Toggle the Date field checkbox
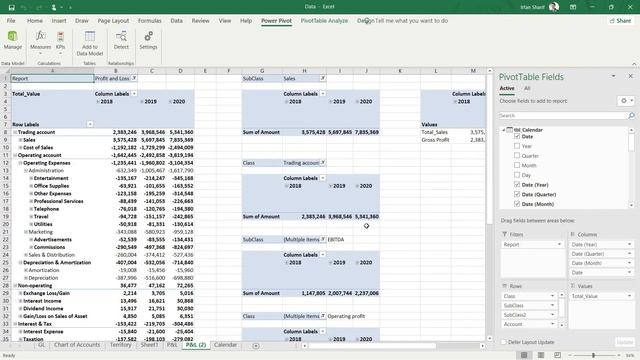 pos(517,136)
